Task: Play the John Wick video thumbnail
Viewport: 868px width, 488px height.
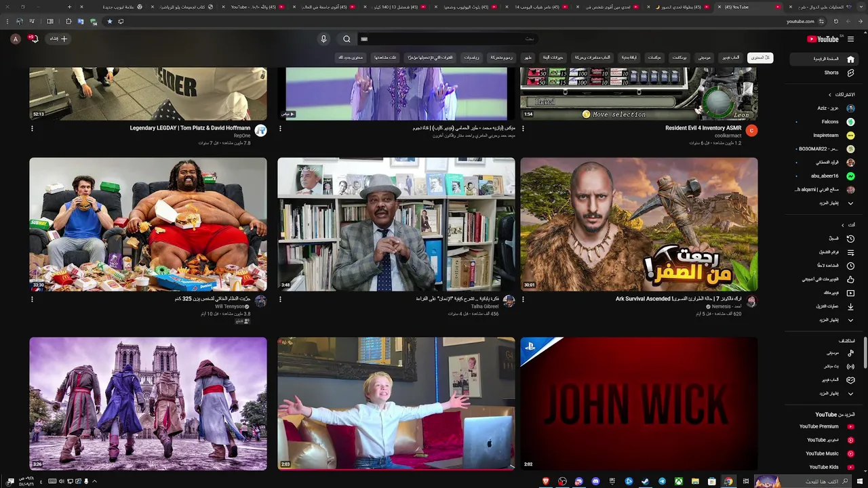Action: point(639,404)
